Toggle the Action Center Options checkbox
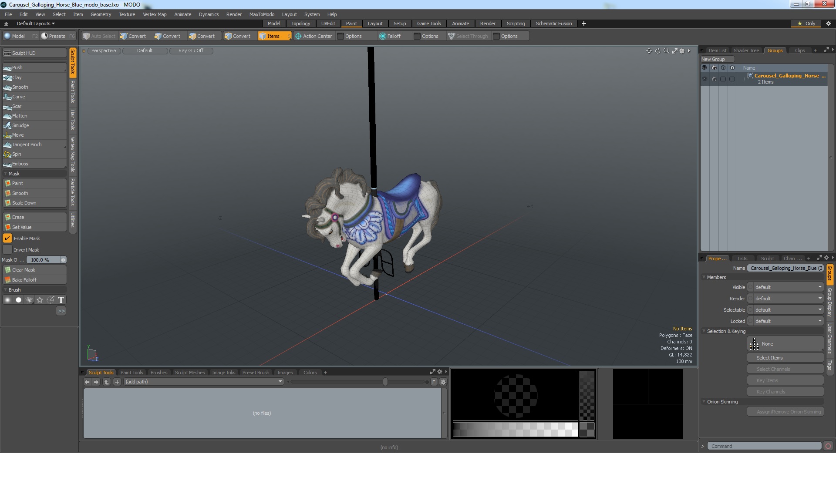This screenshot has width=836, height=504. coord(340,36)
